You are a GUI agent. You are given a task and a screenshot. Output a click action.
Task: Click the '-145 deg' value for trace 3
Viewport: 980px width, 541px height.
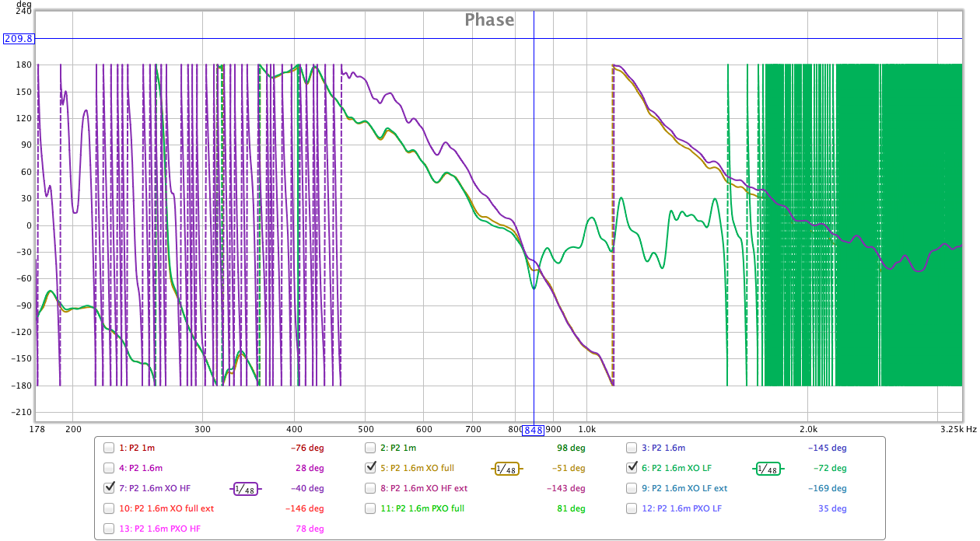[x=828, y=448]
